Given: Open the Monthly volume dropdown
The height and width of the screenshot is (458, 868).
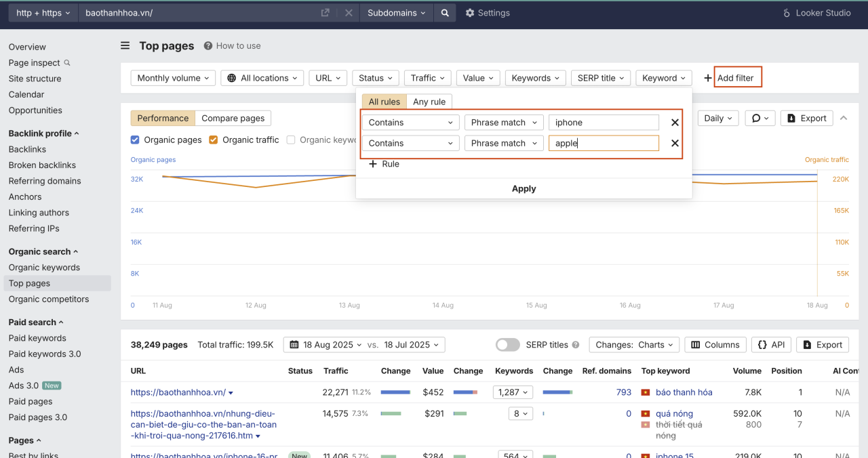Looking at the screenshot, I should point(174,78).
